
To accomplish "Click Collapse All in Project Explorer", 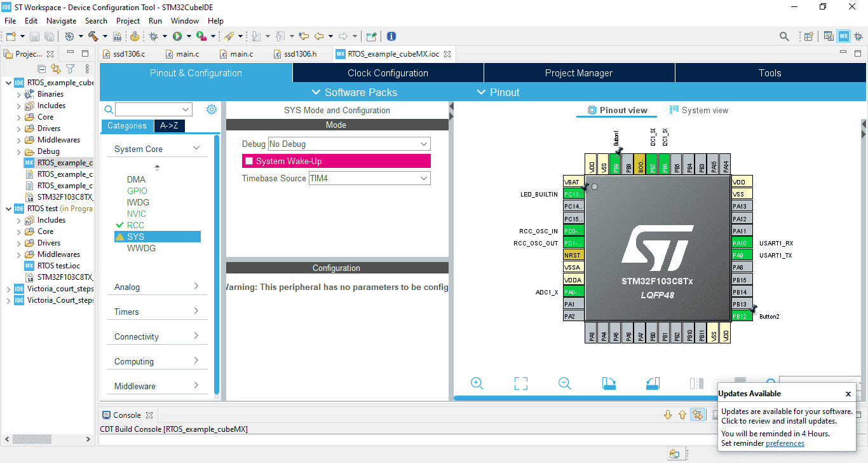I will 42,69.
